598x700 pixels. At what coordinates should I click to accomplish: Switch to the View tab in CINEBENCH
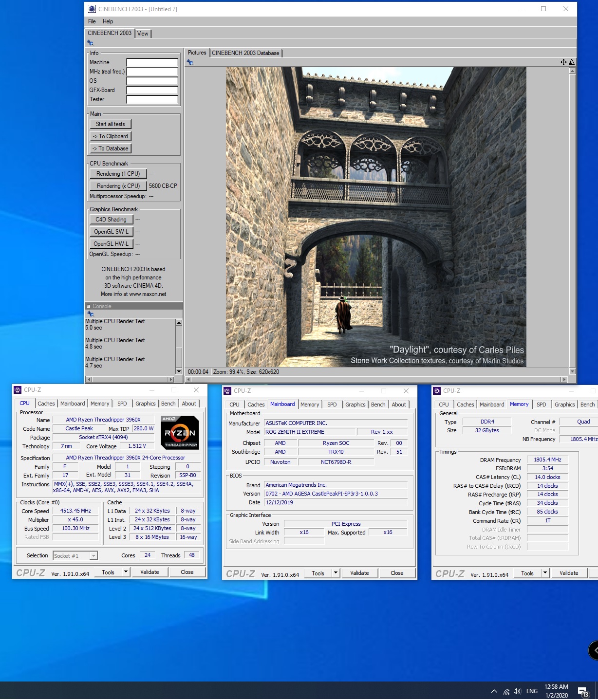pos(143,34)
